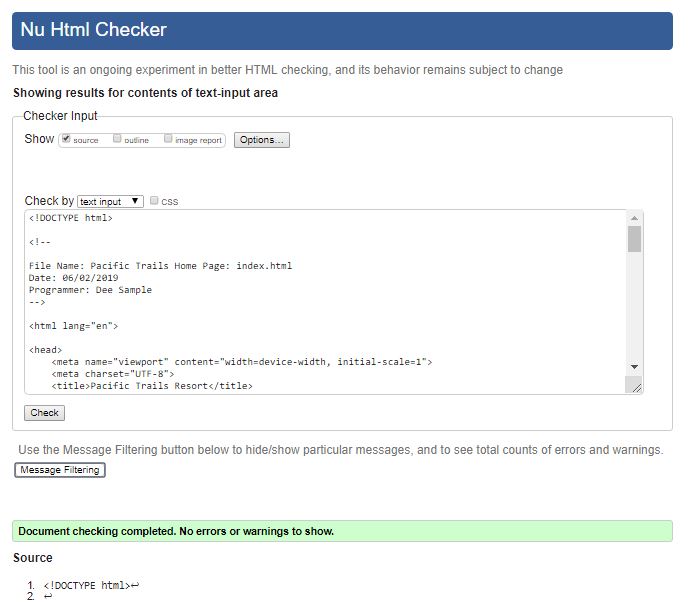691x602 pixels.
Task: Open the Check by text input dropdown
Action: (110, 201)
